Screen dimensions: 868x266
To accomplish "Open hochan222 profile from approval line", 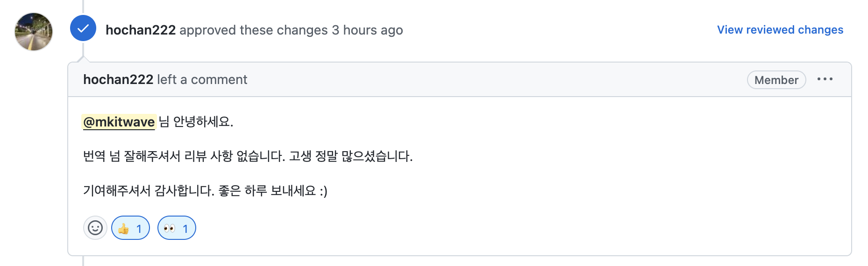I will (140, 30).
